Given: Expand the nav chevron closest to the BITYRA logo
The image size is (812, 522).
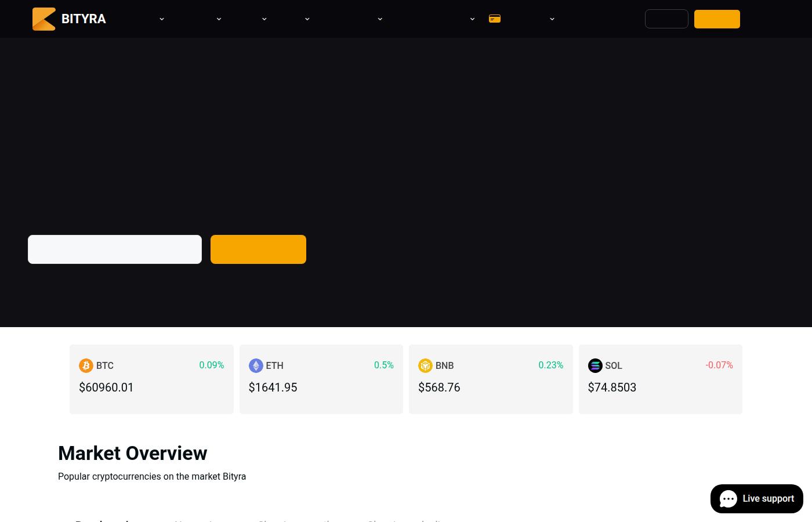Looking at the screenshot, I should [162, 19].
